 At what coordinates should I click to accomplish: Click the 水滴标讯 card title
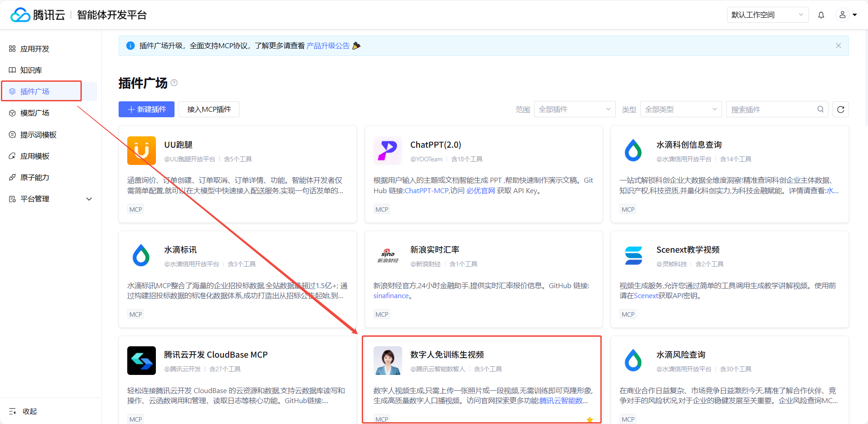[x=180, y=249]
